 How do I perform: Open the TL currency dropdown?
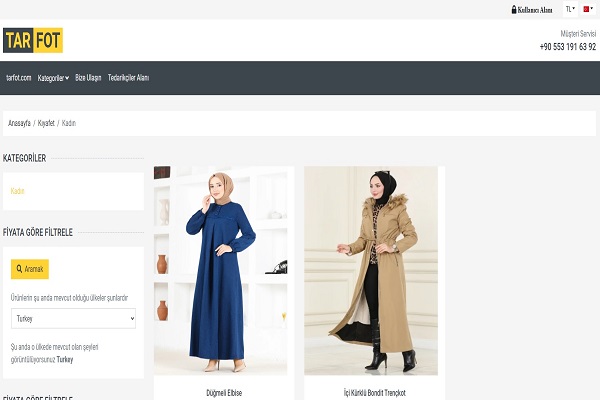[570, 9]
